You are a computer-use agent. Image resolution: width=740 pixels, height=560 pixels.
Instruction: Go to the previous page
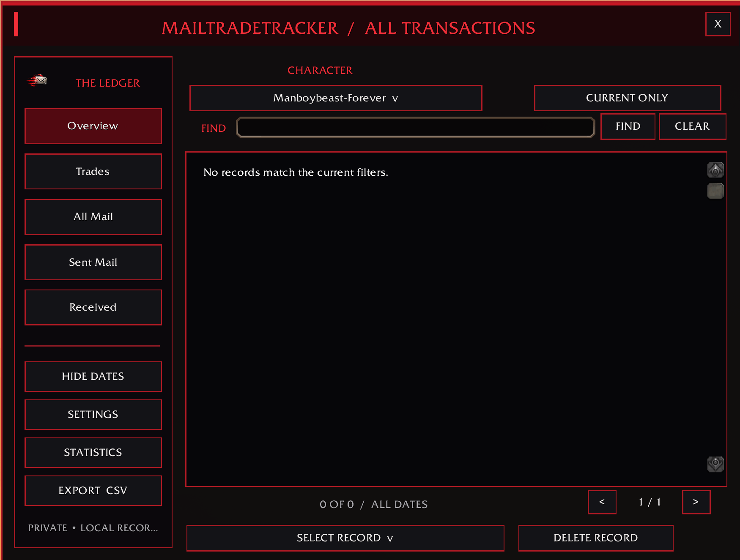(602, 502)
